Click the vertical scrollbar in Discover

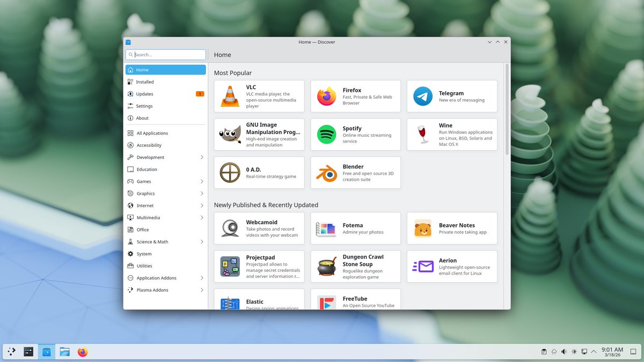[x=507, y=110]
